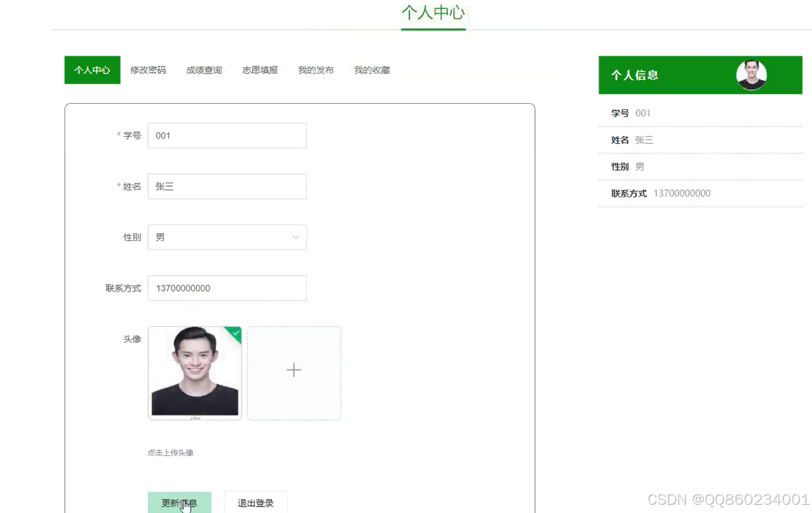Expand the 性别 dropdown
Image resolution: width=812 pixels, height=513 pixels.
pyautogui.click(x=227, y=237)
